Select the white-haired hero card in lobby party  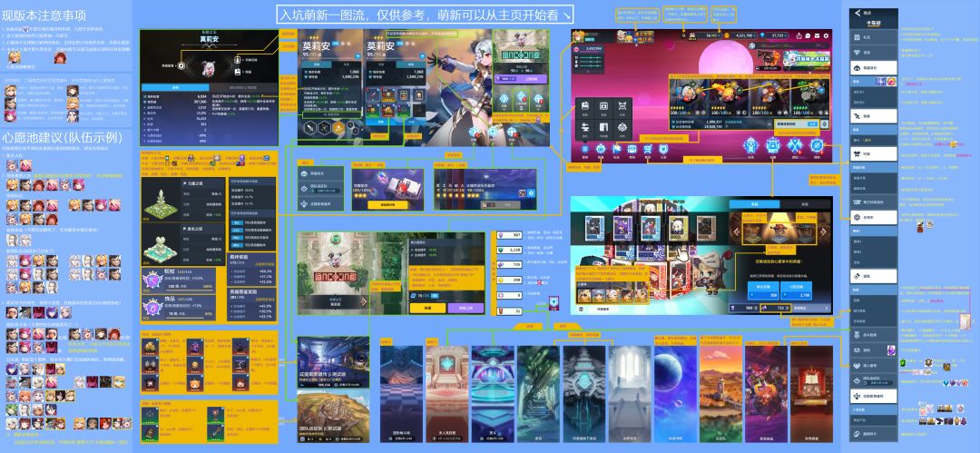(x=690, y=97)
